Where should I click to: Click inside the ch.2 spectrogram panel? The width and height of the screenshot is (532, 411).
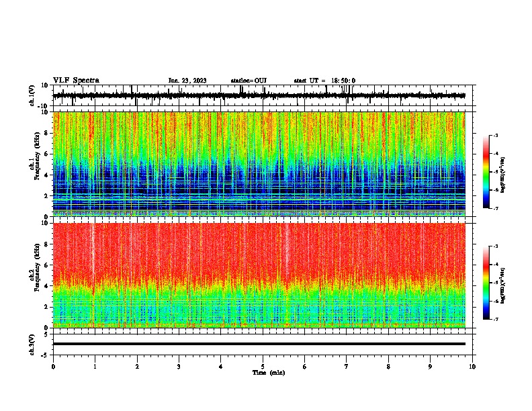coord(259,275)
